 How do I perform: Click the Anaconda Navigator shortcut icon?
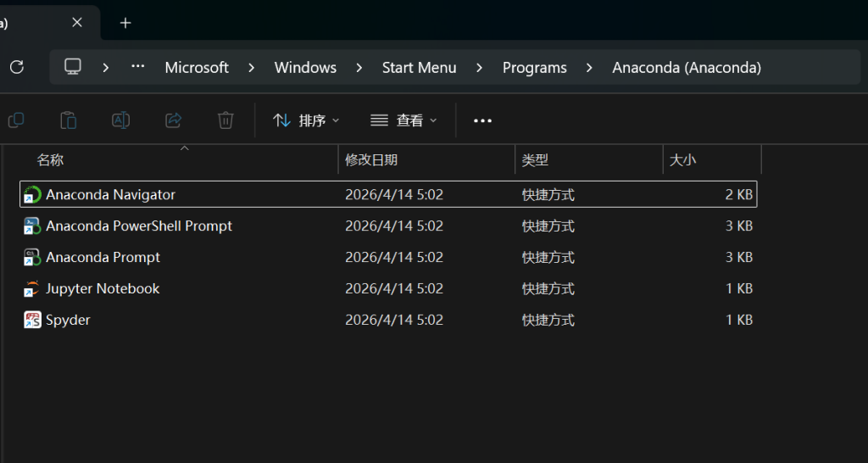point(32,195)
